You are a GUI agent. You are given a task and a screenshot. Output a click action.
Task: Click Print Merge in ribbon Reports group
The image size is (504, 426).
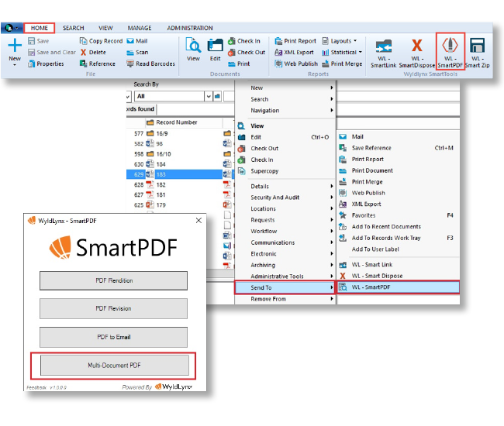[x=342, y=64]
